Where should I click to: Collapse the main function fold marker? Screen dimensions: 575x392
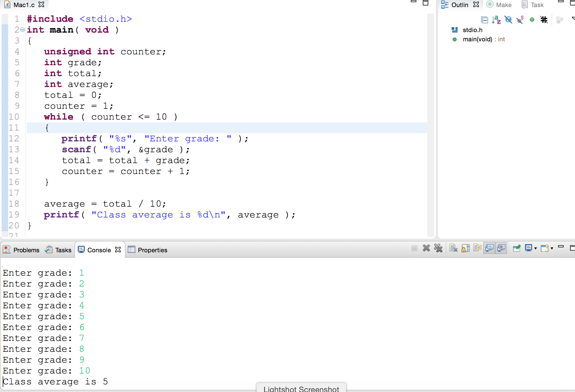pos(23,30)
